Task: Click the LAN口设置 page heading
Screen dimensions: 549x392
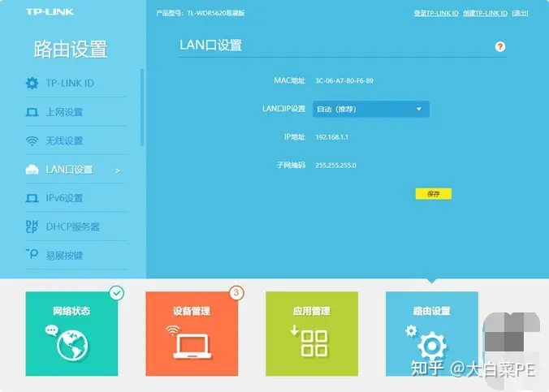Action: coord(211,45)
